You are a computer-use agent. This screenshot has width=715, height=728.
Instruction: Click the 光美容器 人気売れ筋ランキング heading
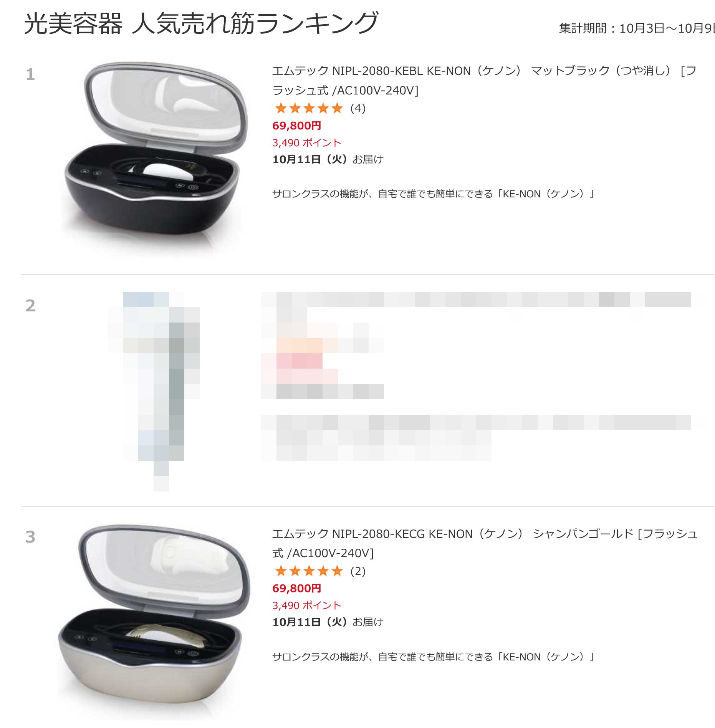[201, 23]
